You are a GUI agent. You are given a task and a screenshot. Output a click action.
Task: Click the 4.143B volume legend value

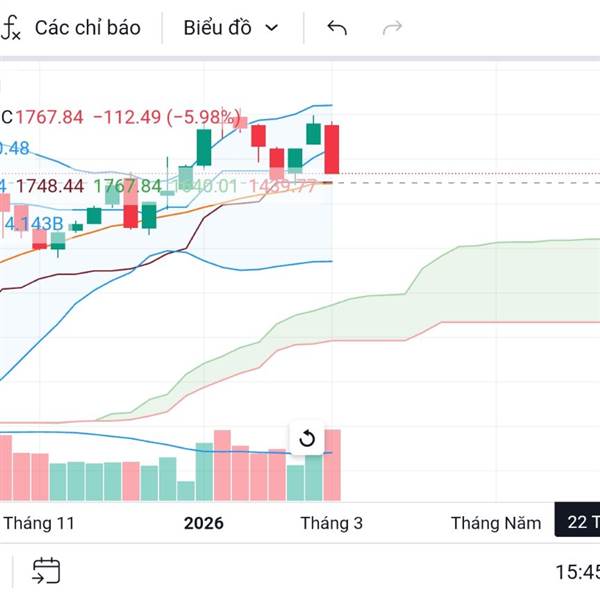pos(34,224)
